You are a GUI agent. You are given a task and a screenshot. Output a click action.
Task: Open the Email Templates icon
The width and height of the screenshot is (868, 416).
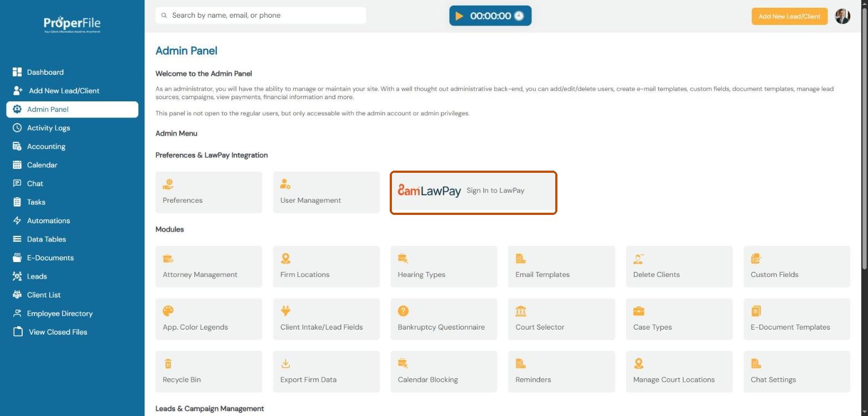pyautogui.click(x=520, y=259)
